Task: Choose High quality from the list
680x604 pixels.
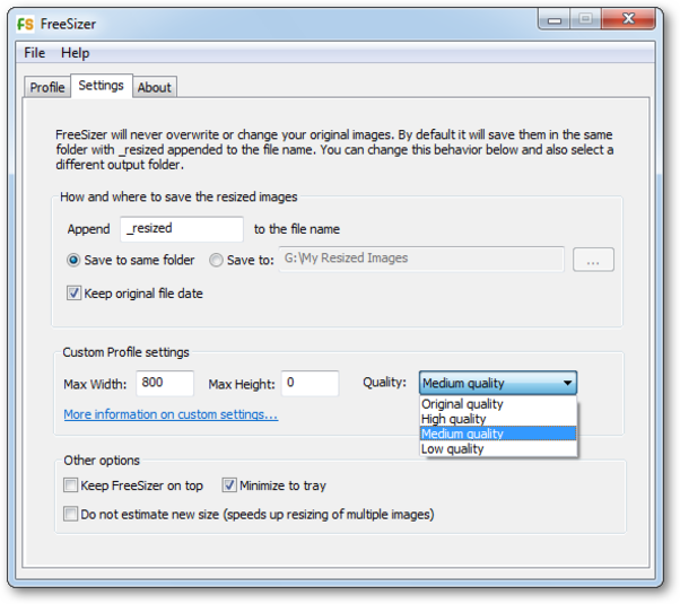Action: pos(498,419)
